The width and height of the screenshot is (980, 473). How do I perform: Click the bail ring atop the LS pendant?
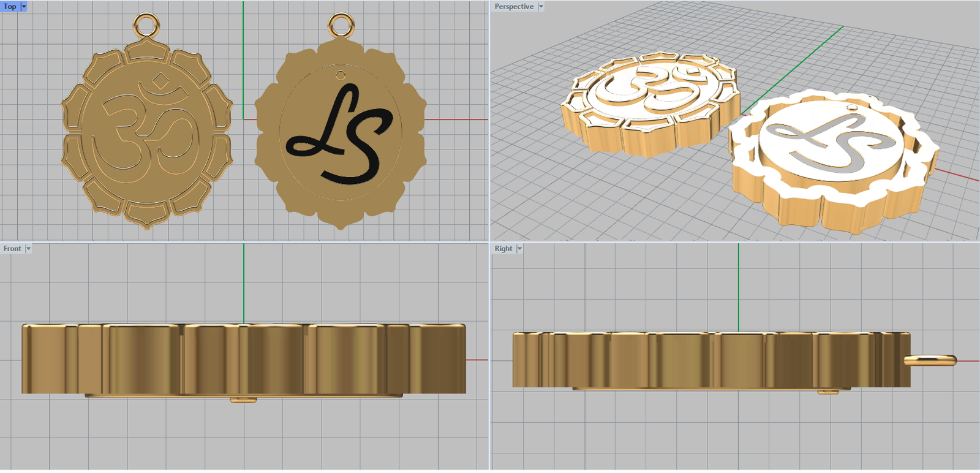341,25
